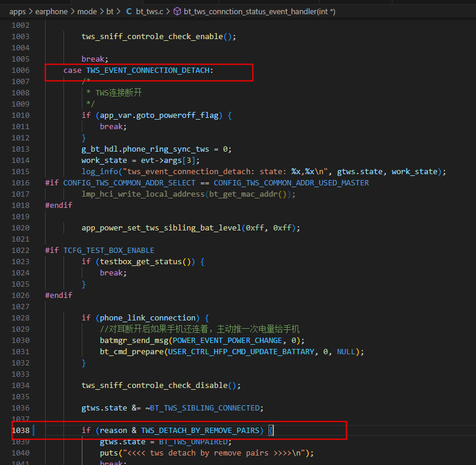Click the TCFG_TEST_BOX_ENABLE macro
Viewport: 476px width, 465px height.
[108, 251]
